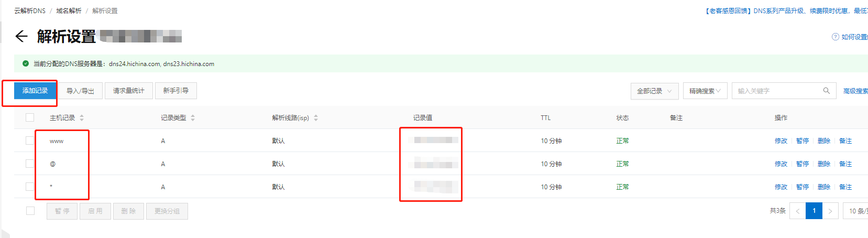
Task: Click the help question-mark icon near 如何设置
Action: click(x=835, y=37)
